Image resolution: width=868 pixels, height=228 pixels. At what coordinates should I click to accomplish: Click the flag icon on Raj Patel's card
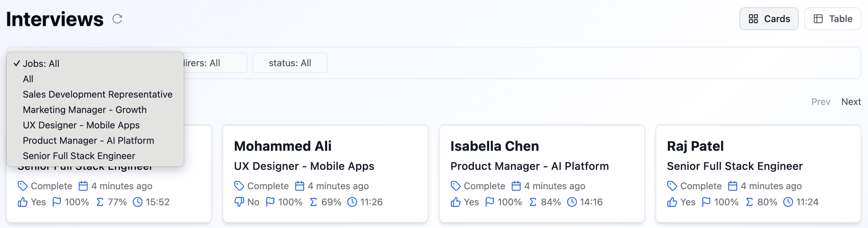(706, 202)
